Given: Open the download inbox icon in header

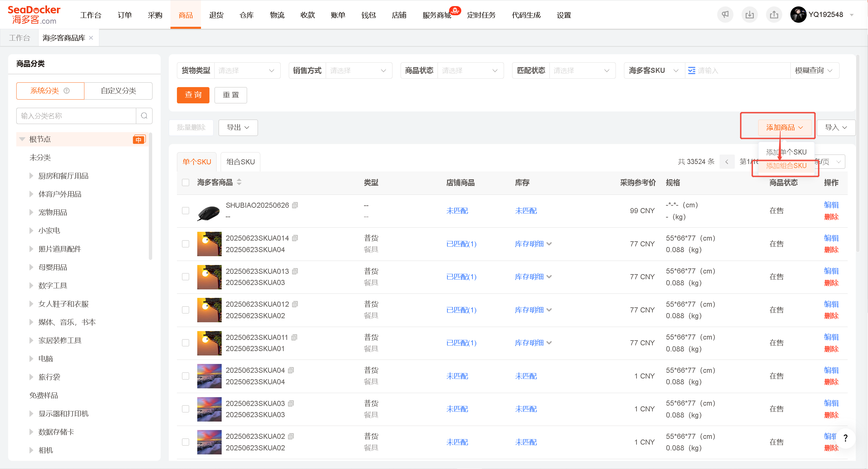Looking at the screenshot, I should [750, 15].
